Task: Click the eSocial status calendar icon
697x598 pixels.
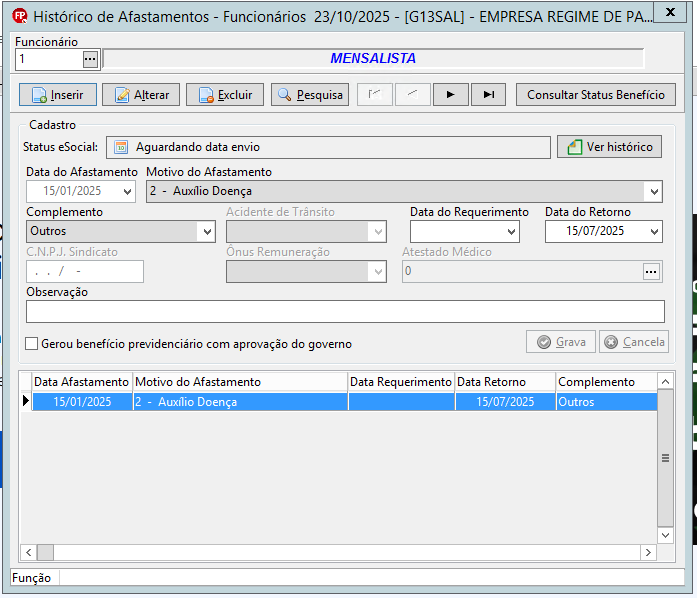Action: pos(121,147)
